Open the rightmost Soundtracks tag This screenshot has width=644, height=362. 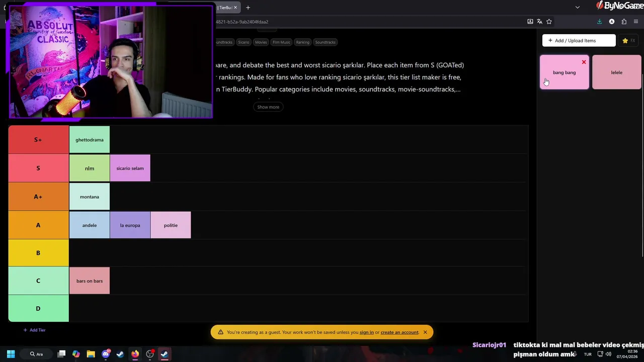point(325,42)
